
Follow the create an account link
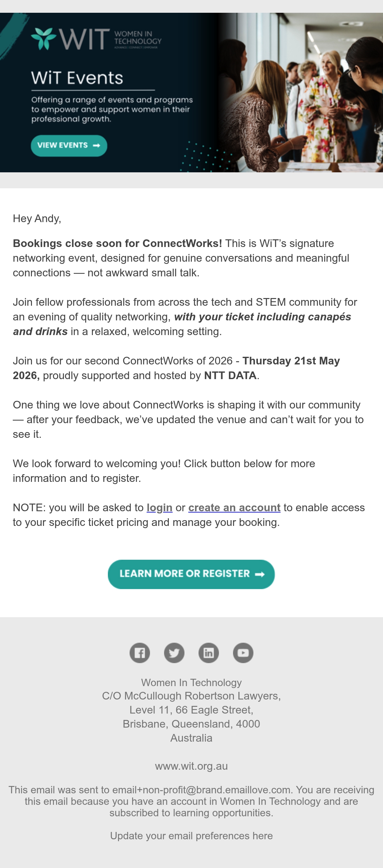point(234,507)
